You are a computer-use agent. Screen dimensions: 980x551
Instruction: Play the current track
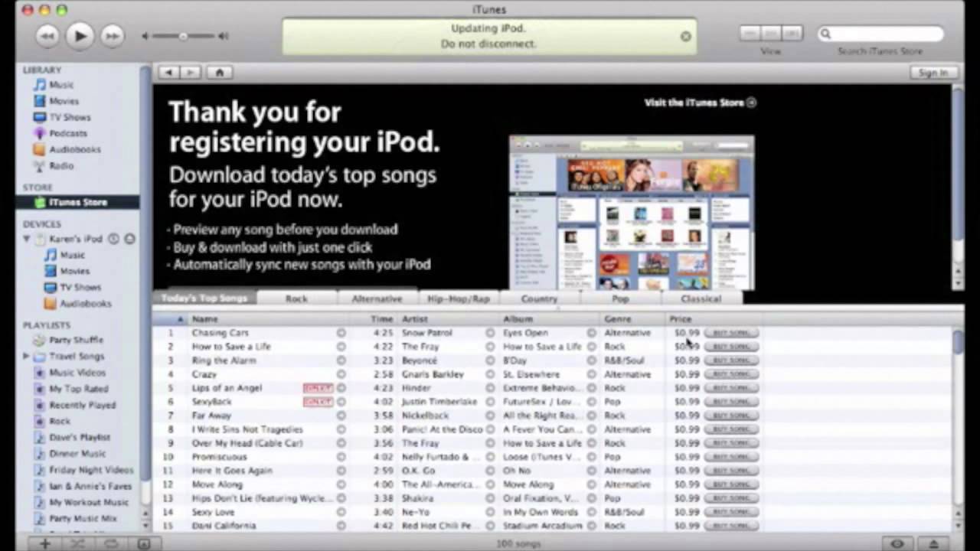pyautogui.click(x=80, y=35)
